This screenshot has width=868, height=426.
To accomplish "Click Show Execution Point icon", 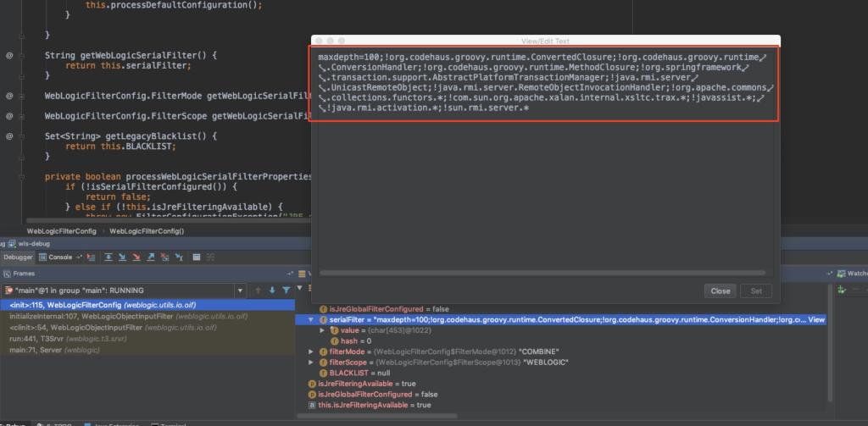I will click(x=91, y=257).
